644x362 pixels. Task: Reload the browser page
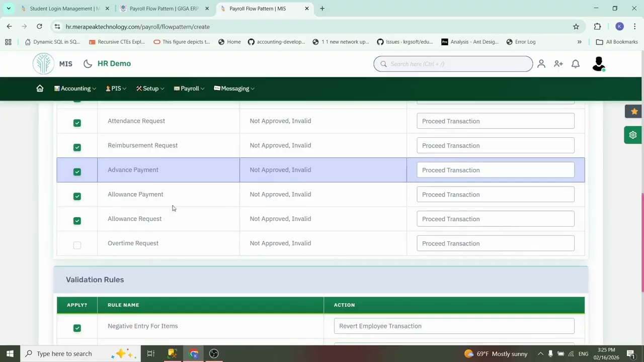click(39, 27)
